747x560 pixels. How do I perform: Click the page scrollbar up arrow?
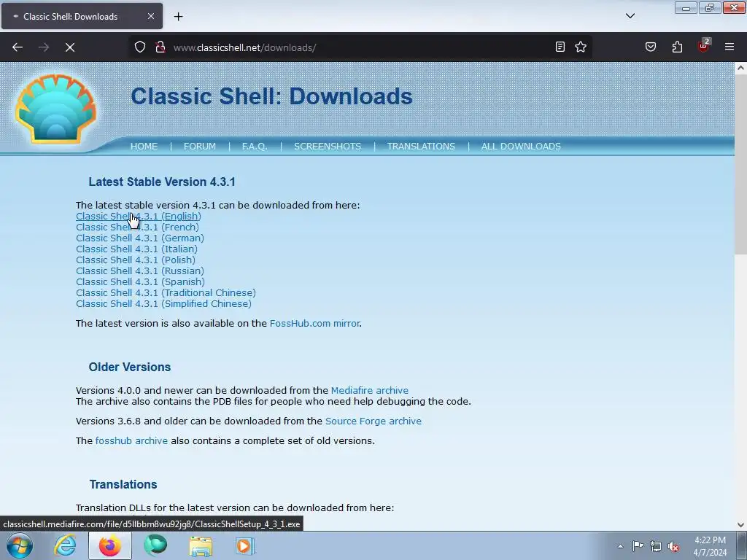point(740,68)
